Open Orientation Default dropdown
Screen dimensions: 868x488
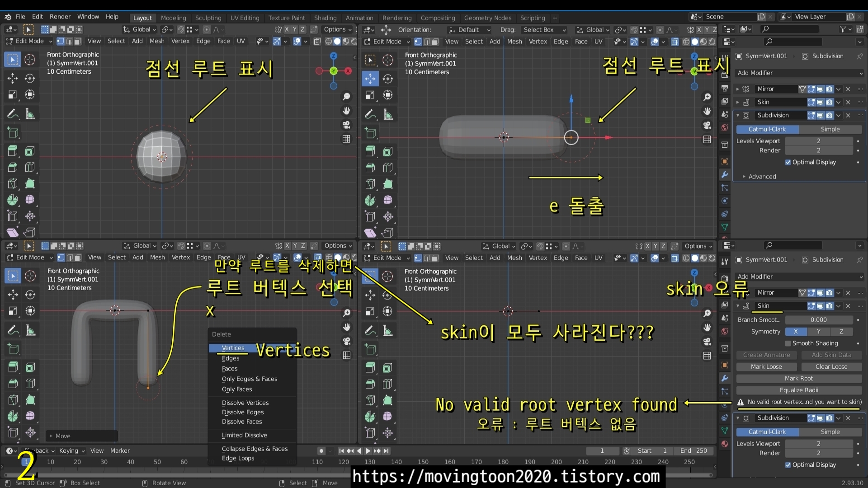click(x=469, y=30)
